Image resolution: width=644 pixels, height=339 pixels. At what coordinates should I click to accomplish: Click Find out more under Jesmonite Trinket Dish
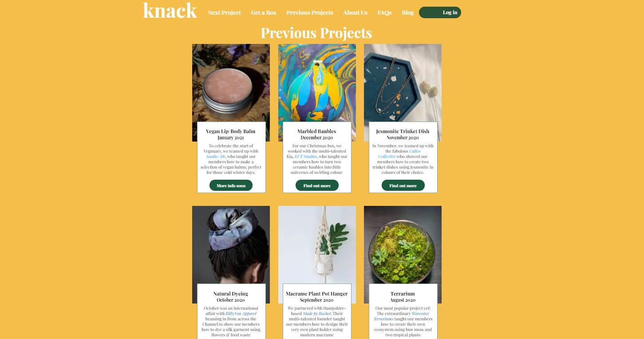(403, 185)
